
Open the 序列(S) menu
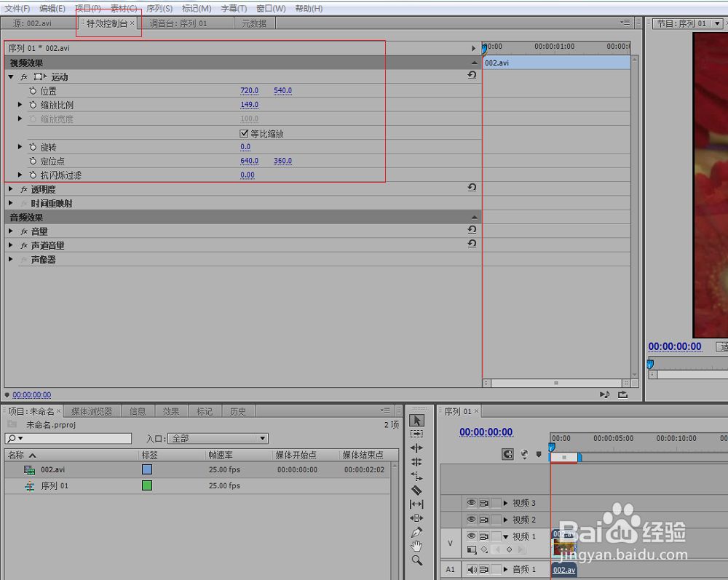tap(159, 9)
